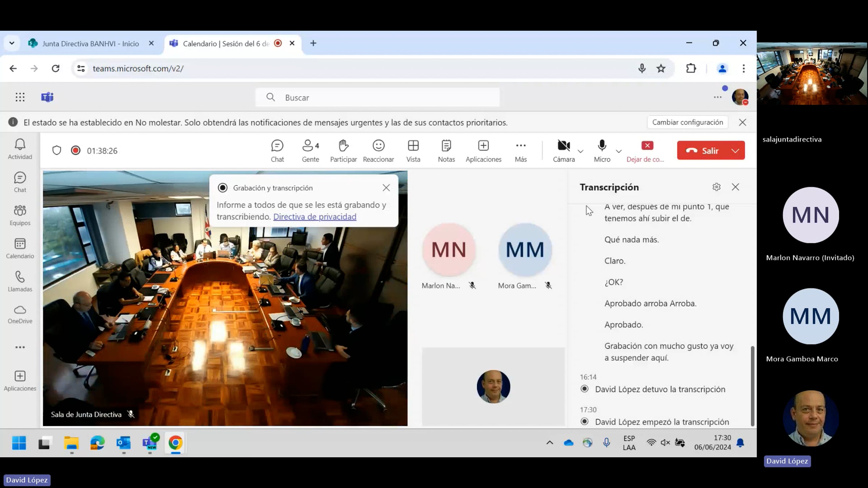The image size is (868, 488).
Task: Reload the Teams page
Action: tap(55, 68)
